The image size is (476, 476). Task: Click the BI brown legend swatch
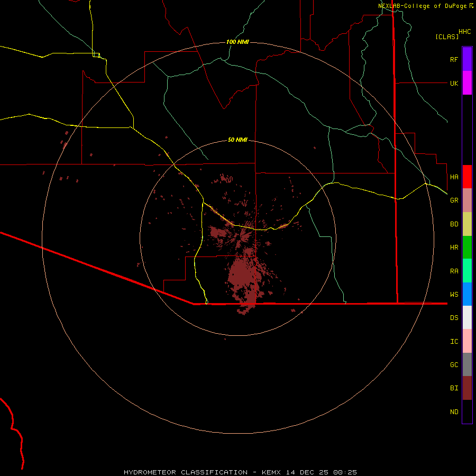coord(467,388)
